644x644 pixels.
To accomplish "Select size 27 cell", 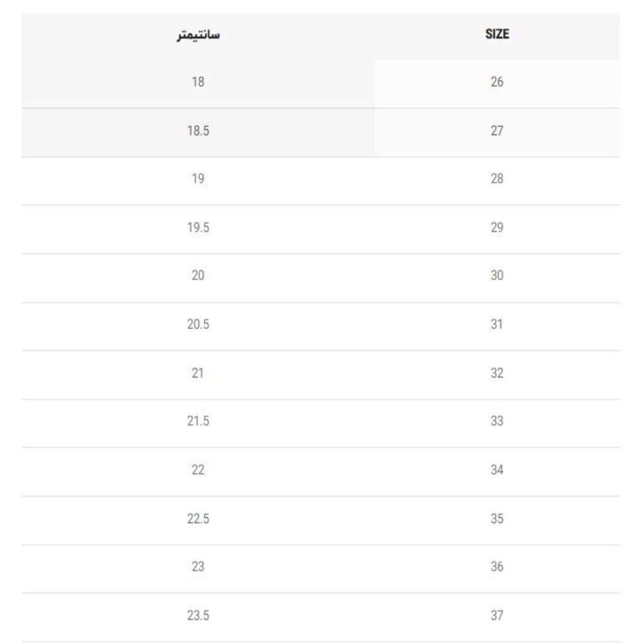I will (497, 131).
